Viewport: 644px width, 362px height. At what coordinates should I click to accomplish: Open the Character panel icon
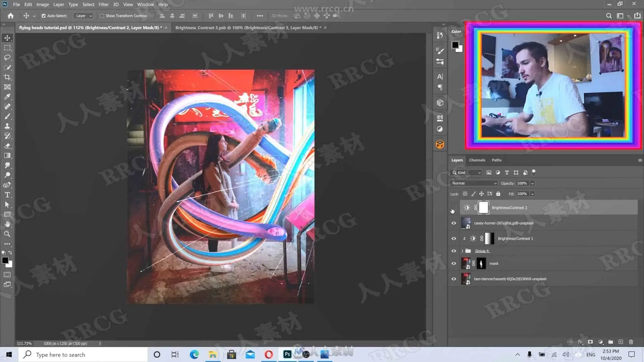(440, 76)
